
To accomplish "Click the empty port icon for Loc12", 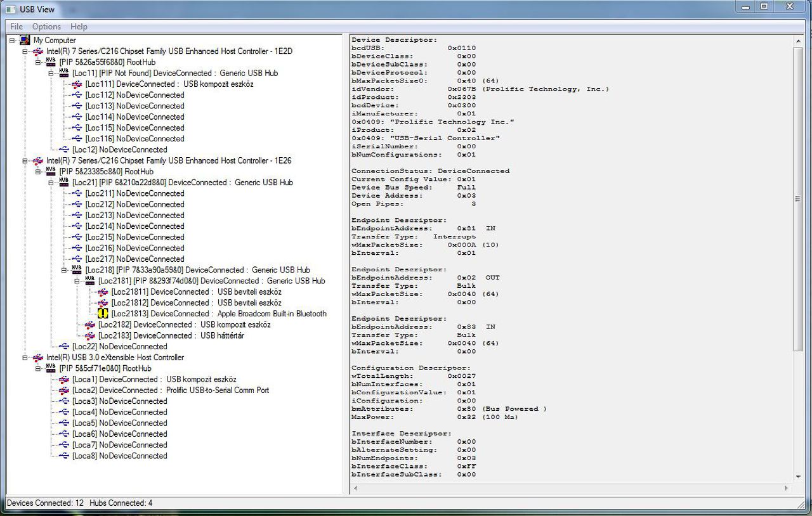I will pos(64,150).
